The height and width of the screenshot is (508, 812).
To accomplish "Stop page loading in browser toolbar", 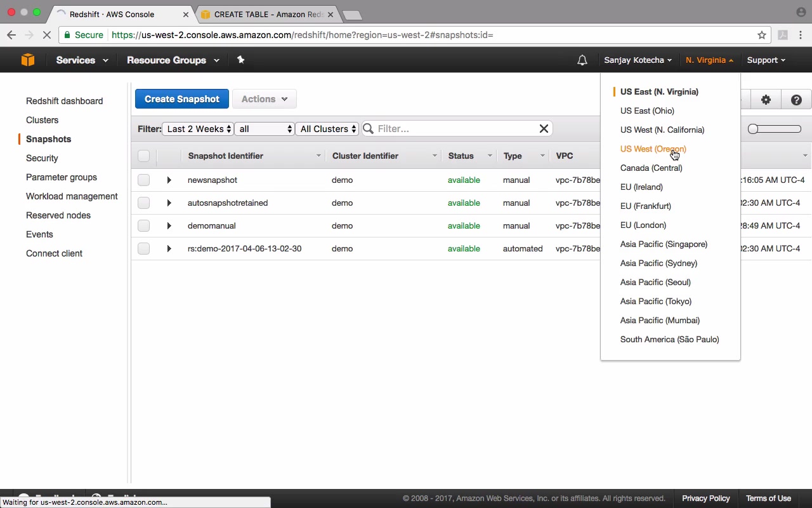I will [x=47, y=35].
